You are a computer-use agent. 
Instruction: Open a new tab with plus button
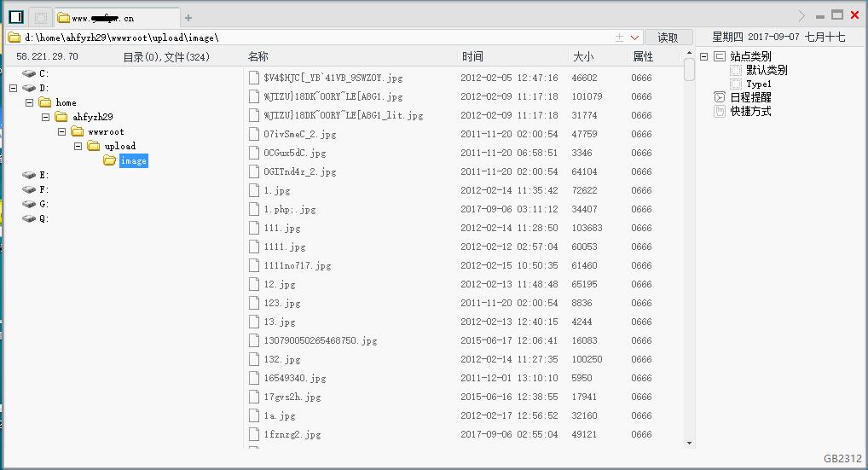tap(188, 18)
